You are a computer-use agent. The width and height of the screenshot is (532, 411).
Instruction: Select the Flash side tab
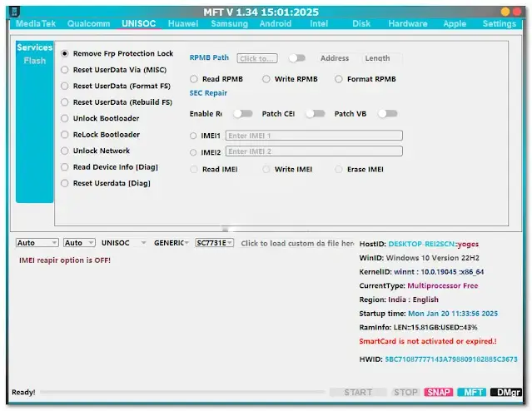click(x=35, y=61)
